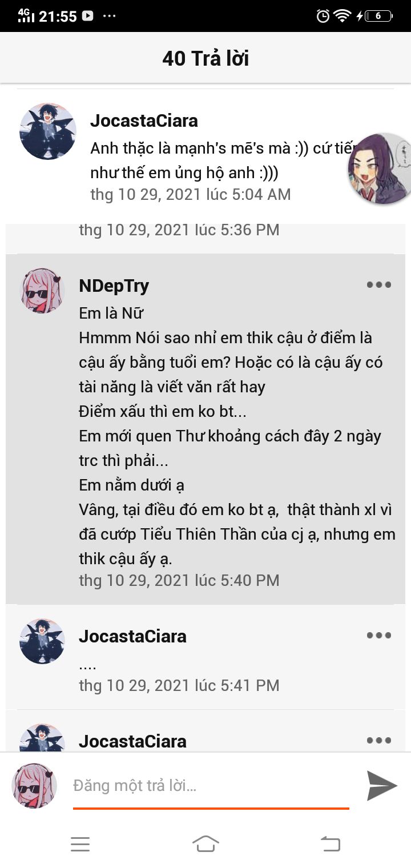The height and width of the screenshot is (868, 411).
Task: Tap the Android recent apps menu icon
Action: 80,844
